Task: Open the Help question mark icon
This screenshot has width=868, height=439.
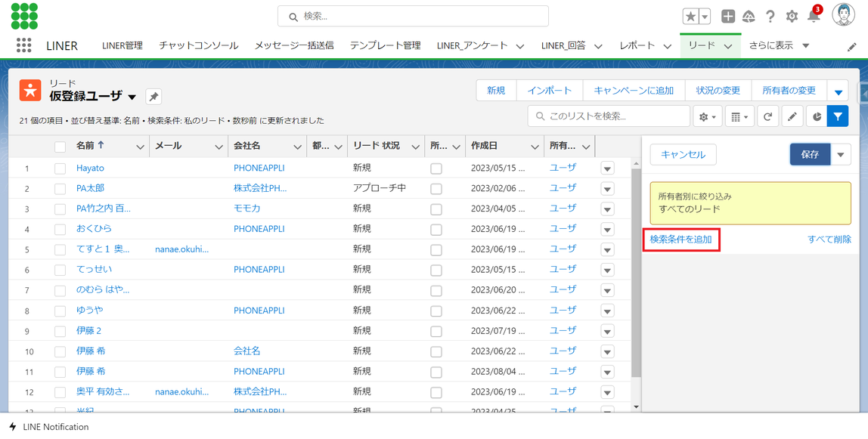Action: tap(770, 17)
